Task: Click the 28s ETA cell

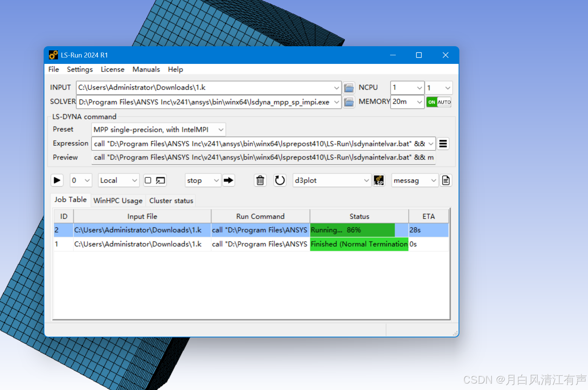Action: 428,230
